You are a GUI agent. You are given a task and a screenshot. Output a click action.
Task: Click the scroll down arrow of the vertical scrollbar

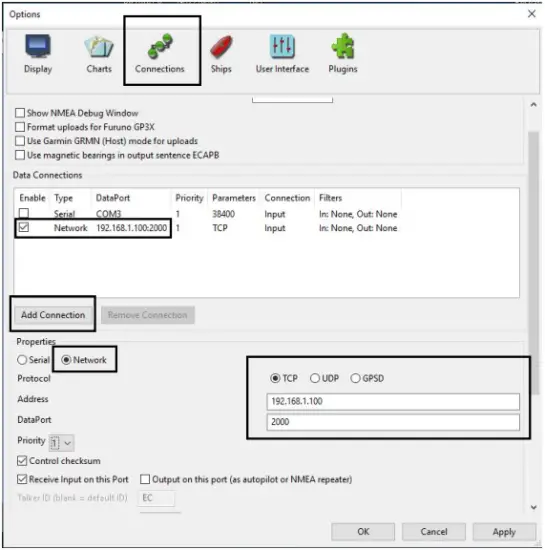[x=533, y=508]
